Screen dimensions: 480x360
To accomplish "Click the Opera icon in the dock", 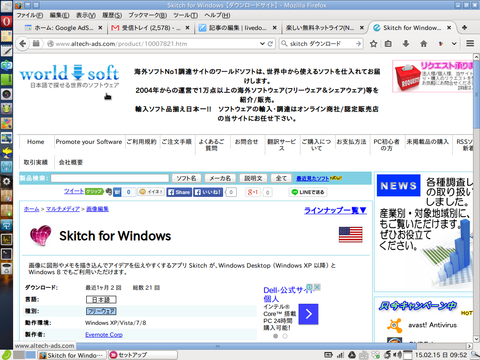I will (x=6, y=21).
